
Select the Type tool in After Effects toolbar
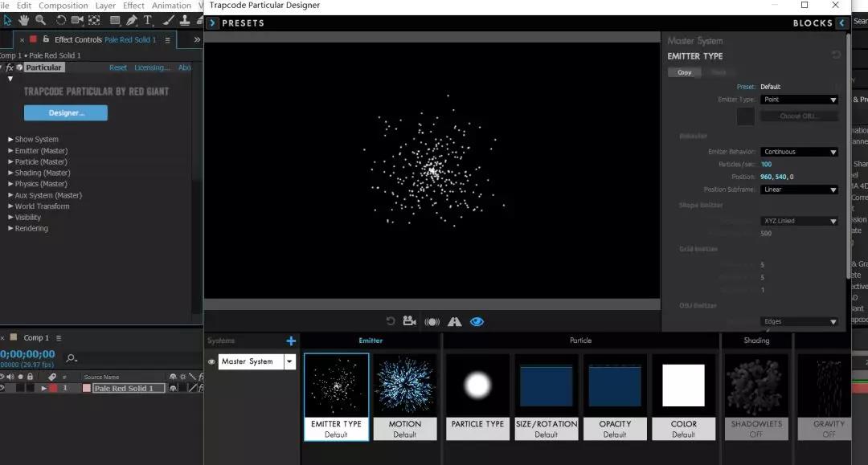148,20
